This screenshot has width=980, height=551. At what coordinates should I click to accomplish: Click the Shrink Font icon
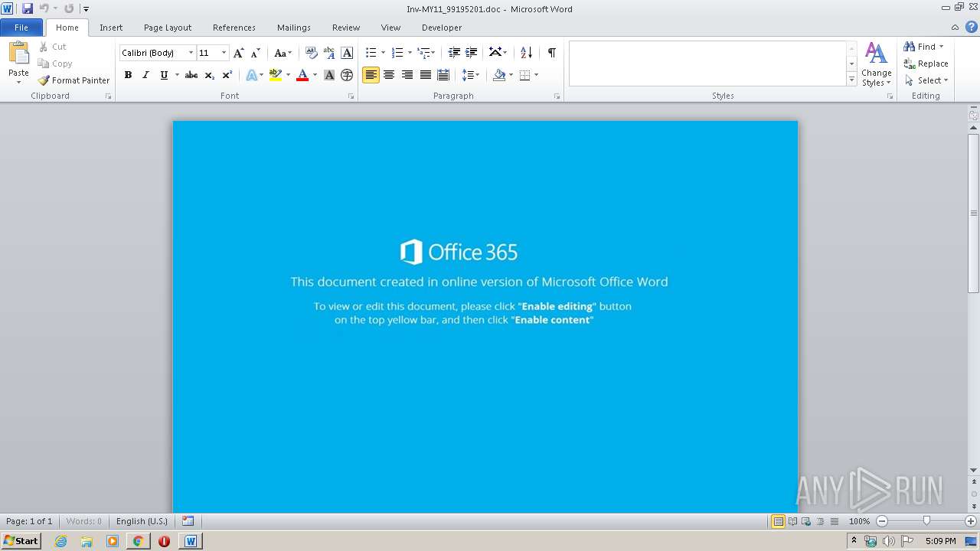tap(256, 53)
